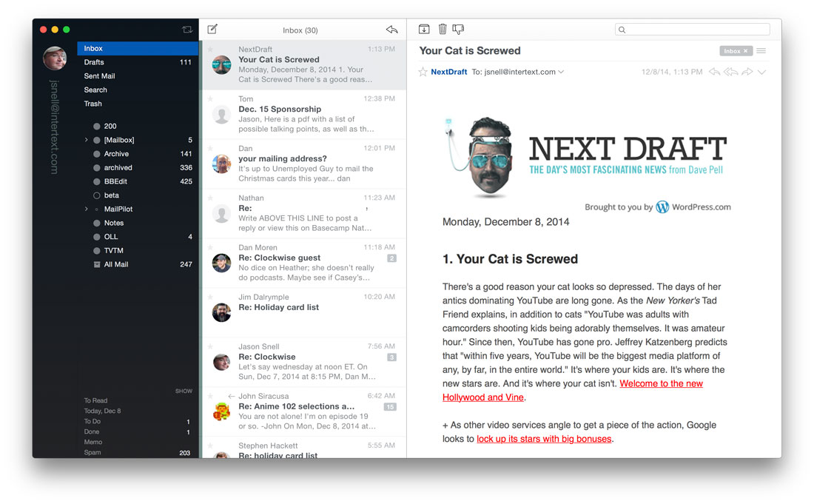Delete the email with the trash can icon
The width and height of the screenshot is (814, 504).
tap(443, 30)
